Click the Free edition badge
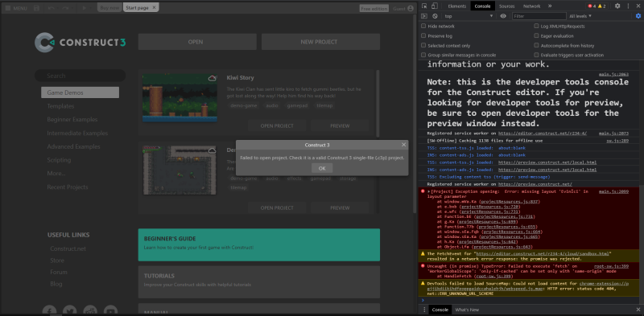This screenshot has height=316, width=644. click(x=374, y=9)
